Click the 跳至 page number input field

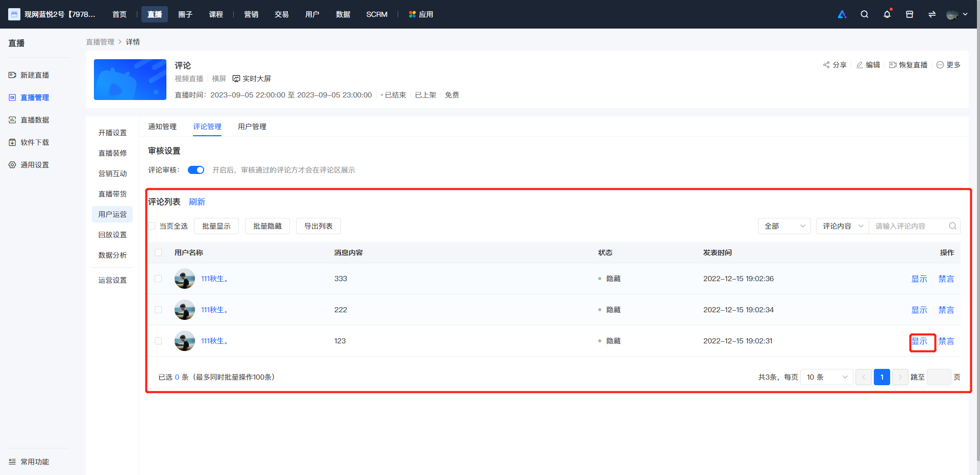939,377
